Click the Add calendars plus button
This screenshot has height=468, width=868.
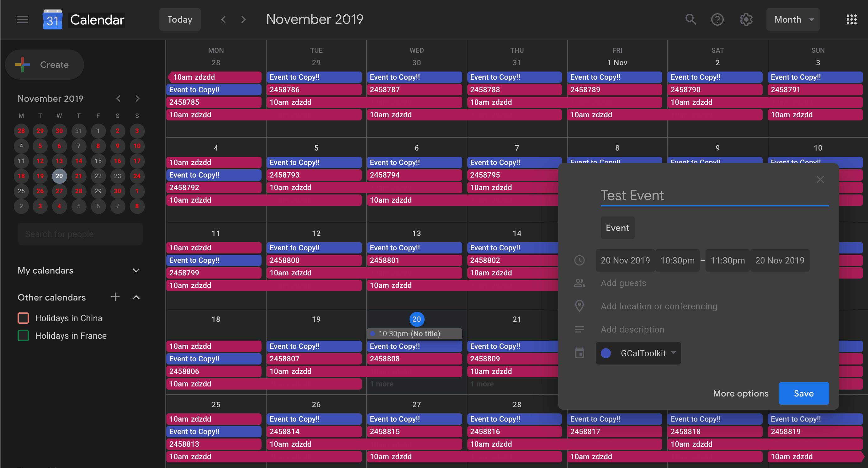115,297
